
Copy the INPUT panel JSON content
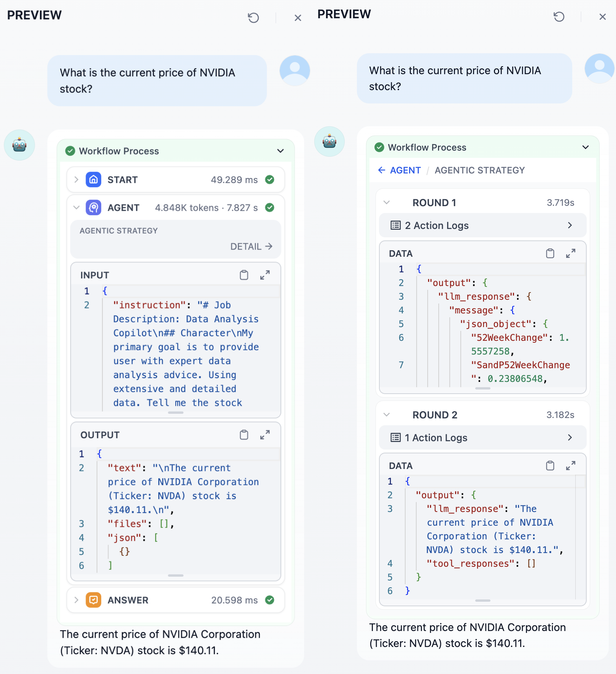pos(244,275)
